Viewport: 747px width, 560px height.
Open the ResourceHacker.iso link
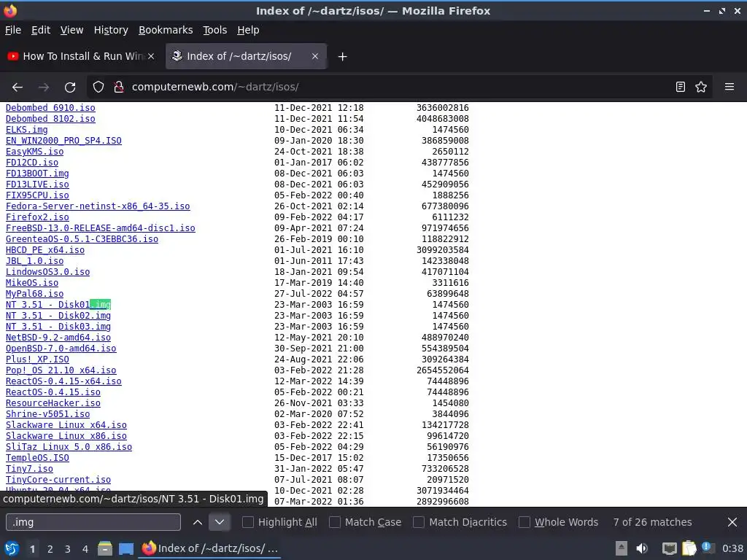(53, 404)
